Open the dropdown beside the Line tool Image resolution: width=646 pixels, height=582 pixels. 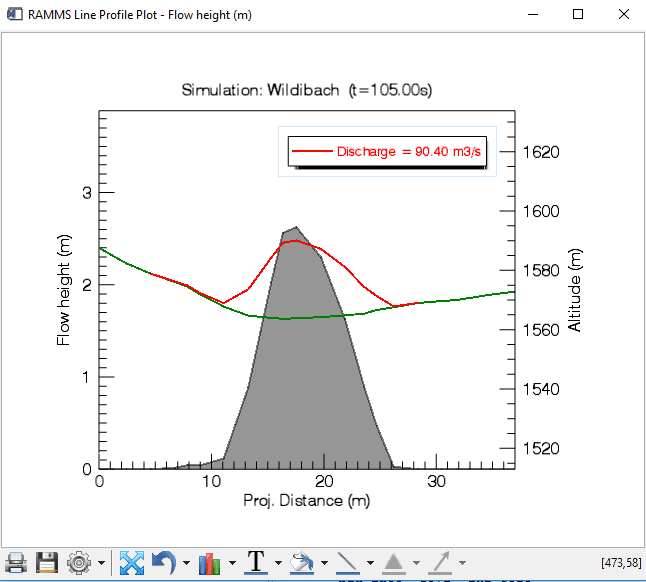(370, 563)
